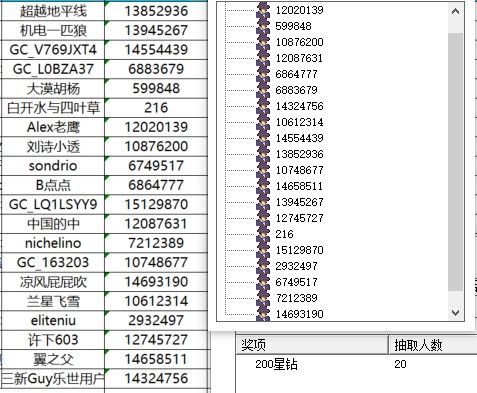Click the avatar icon beside list entry 12745727
This screenshot has height=393, width=477.
click(263, 218)
